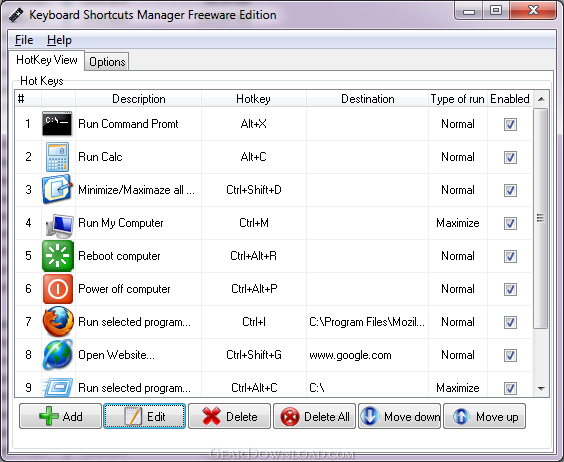The height and width of the screenshot is (462, 564).
Task: Select the green Reboot computer icon
Action: 58,256
